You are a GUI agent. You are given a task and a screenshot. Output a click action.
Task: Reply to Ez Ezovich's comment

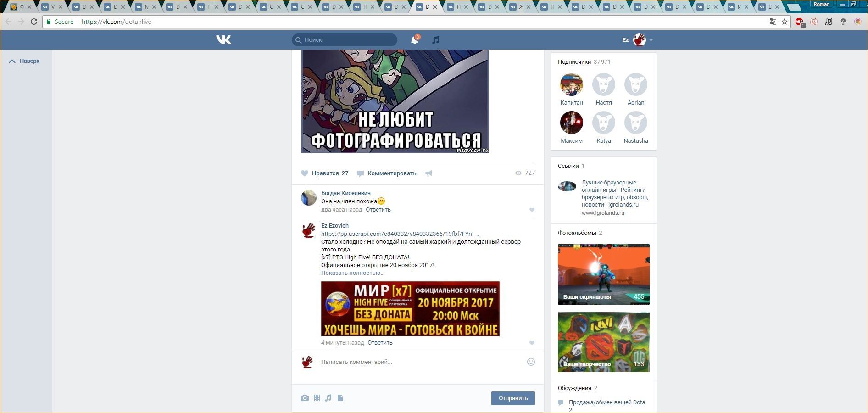(x=380, y=343)
